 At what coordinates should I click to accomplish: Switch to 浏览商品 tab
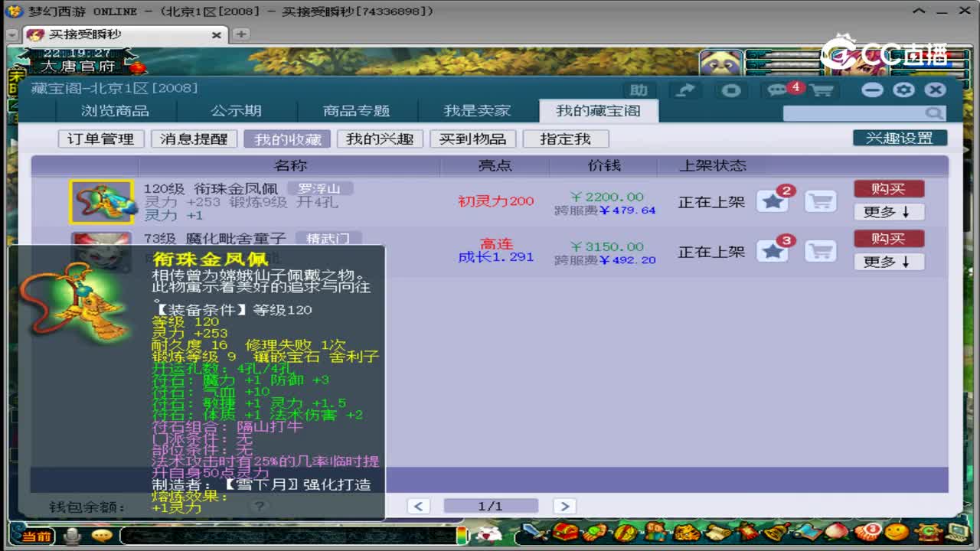coord(116,111)
